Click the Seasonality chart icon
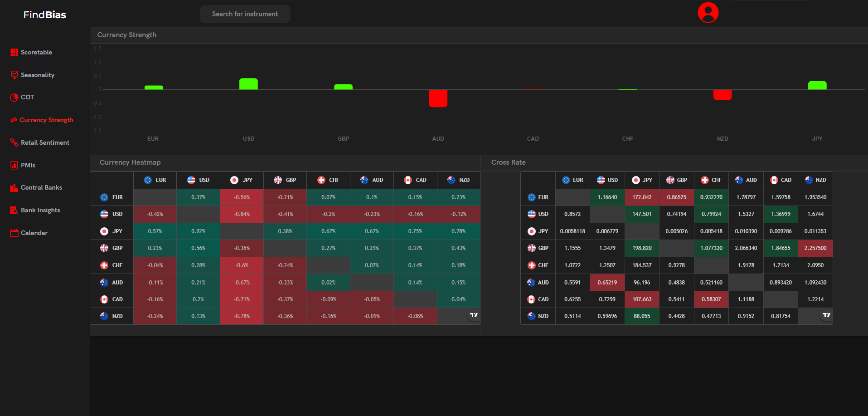This screenshot has width=868, height=416. [14, 75]
